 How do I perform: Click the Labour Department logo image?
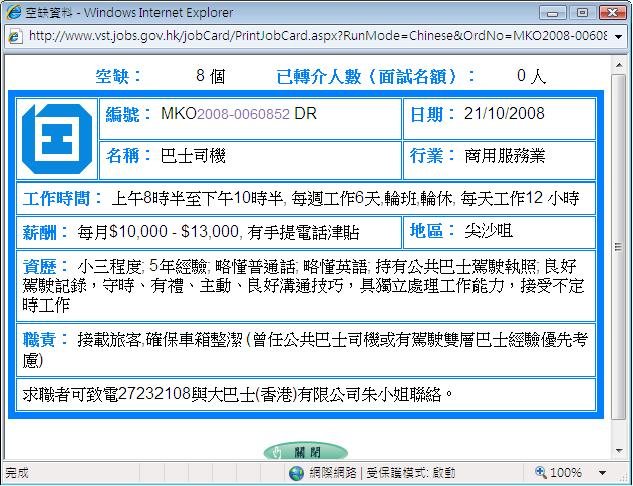[x=57, y=139]
